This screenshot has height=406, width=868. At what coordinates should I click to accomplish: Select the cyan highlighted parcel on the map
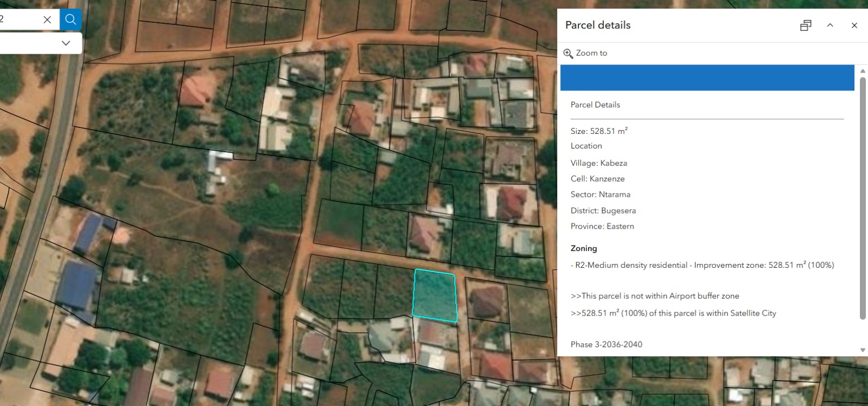435,295
